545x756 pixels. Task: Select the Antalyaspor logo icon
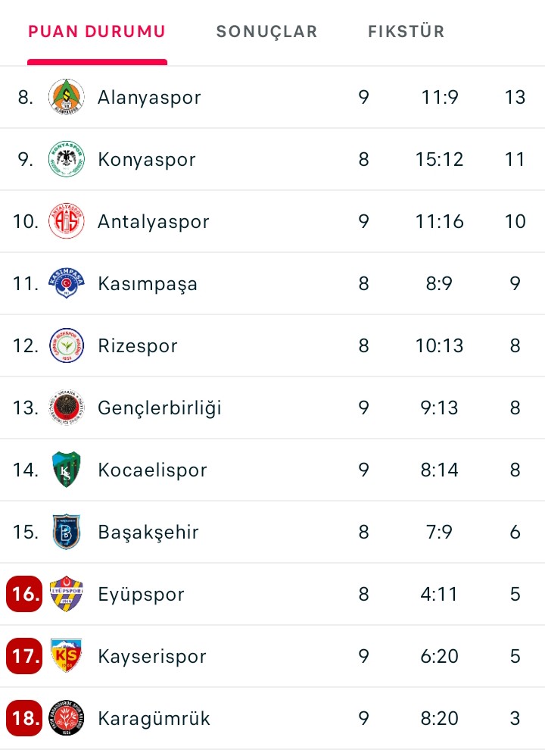pos(67,221)
